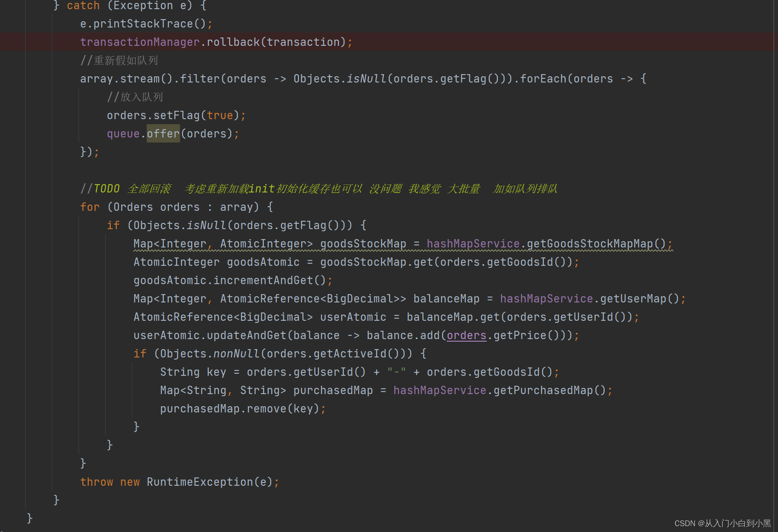Image resolution: width=778 pixels, height=532 pixels.
Task: Click goodsStockMap variable declaration
Action: pyautogui.click(x=363, y=244)
